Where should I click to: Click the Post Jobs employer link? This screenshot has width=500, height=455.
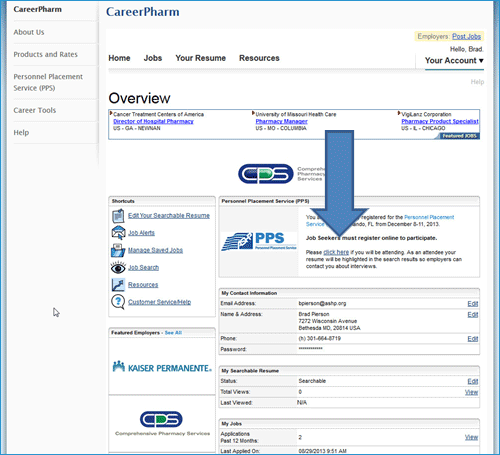(x=466, y=36)
